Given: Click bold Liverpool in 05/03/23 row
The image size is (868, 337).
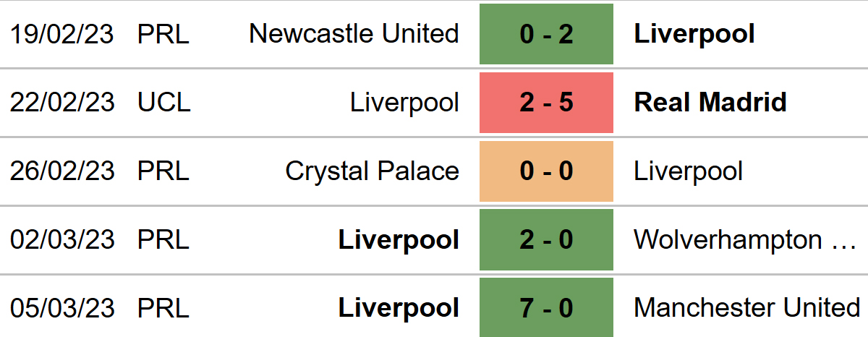Looking at the screenshot, I should 399,308.
